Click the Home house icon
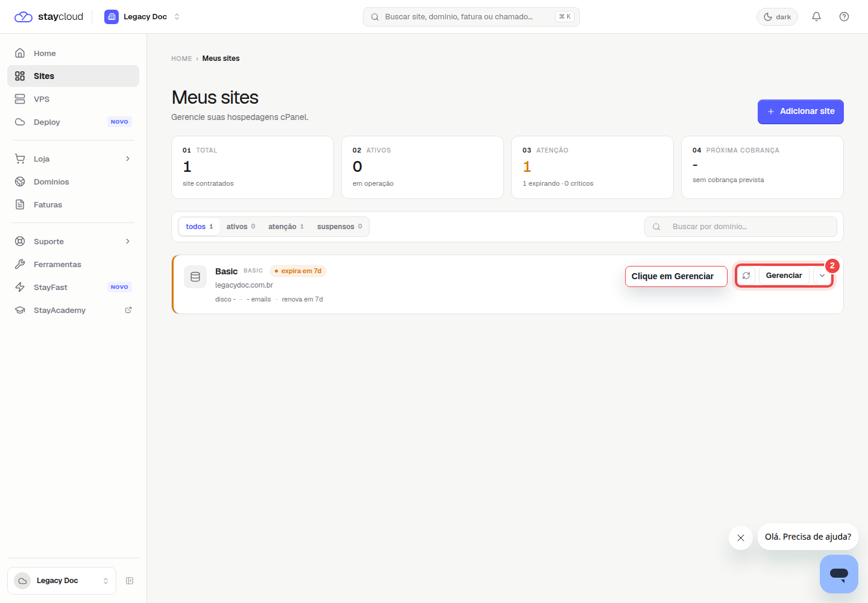 20,53
